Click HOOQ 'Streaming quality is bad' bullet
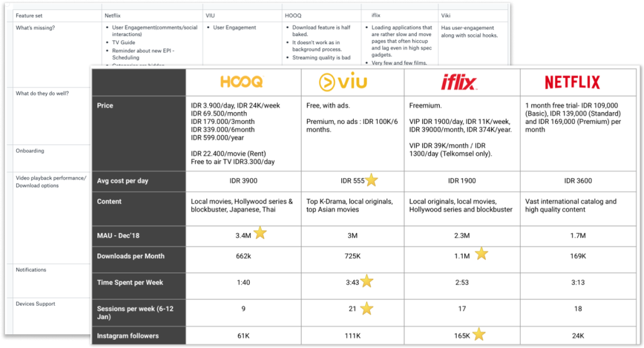The width and height of the screenshot is (644, 348). click(321, 57)
